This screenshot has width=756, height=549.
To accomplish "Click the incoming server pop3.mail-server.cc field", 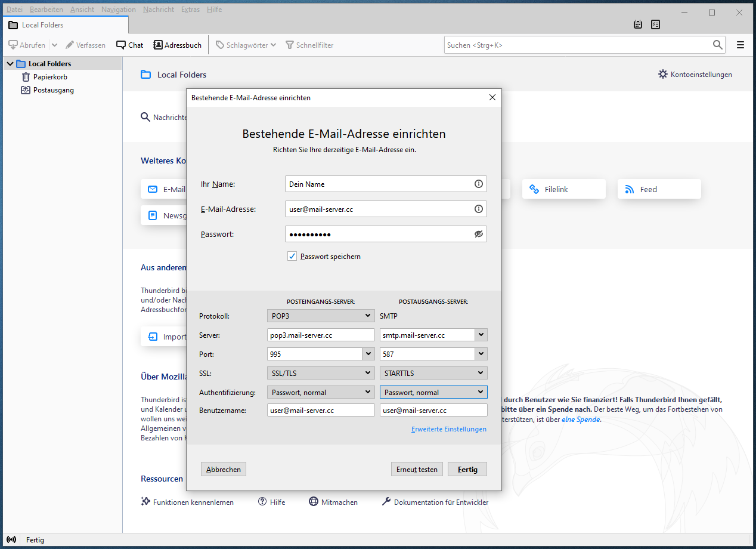I will click(x=321, y=335).
